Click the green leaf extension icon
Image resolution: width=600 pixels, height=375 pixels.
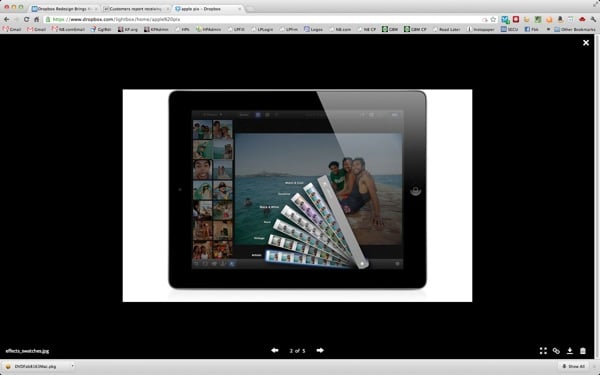[x=538, y=19]
